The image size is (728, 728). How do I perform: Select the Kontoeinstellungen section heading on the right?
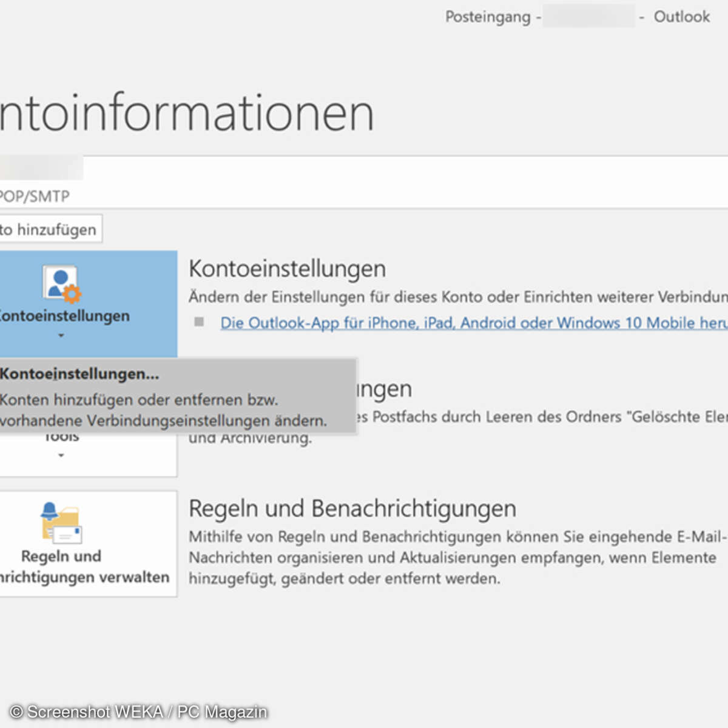click(287, 269)
